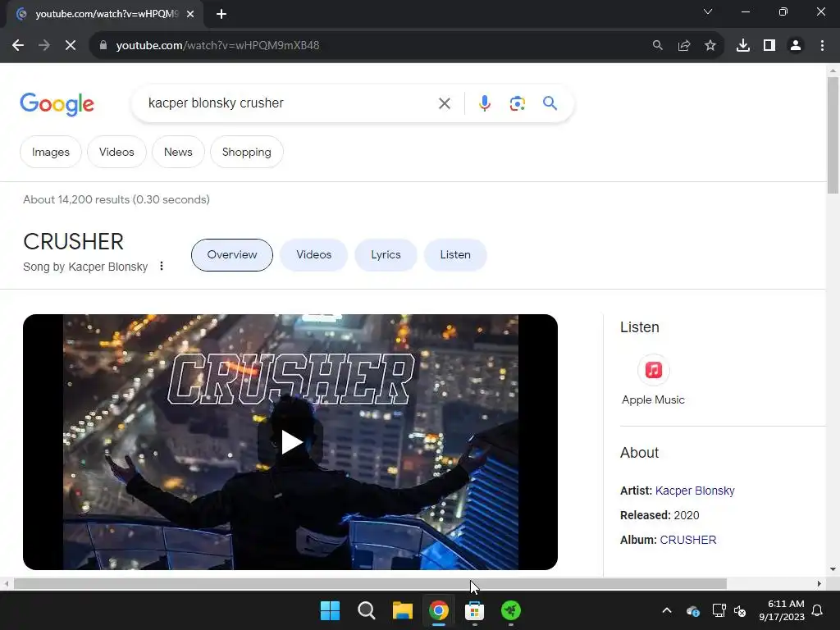840x630 pixels.
Task: Open the notifications bell
Action: coord(817,610)
